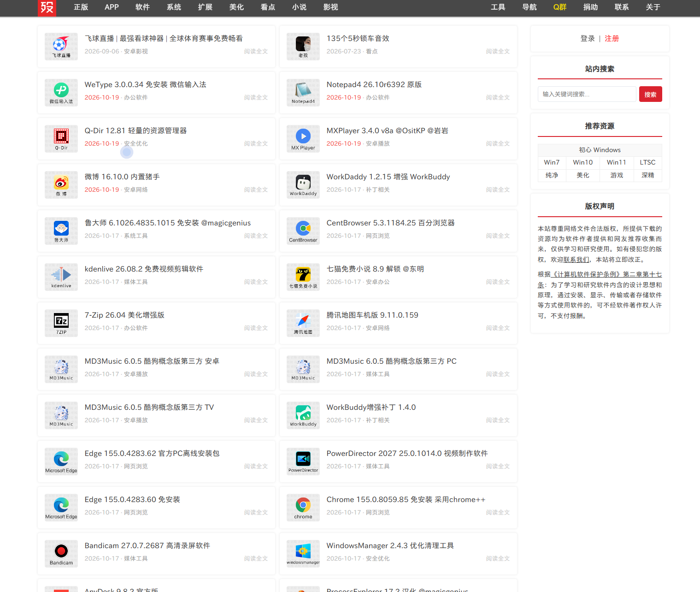The image size is (700, 592).
Task: Open the kdenlive icon
Action: pyautogui.click(x=61, y=277)
